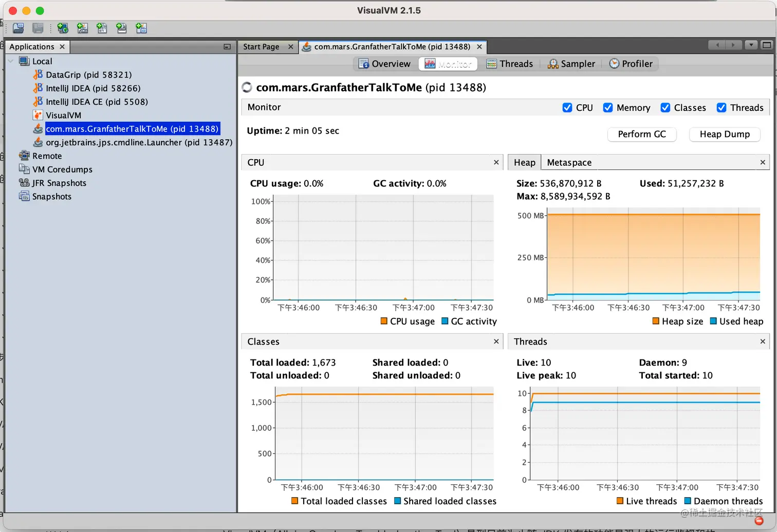Click the blue Daemon threads legend swatch

[x=688, y=501]
